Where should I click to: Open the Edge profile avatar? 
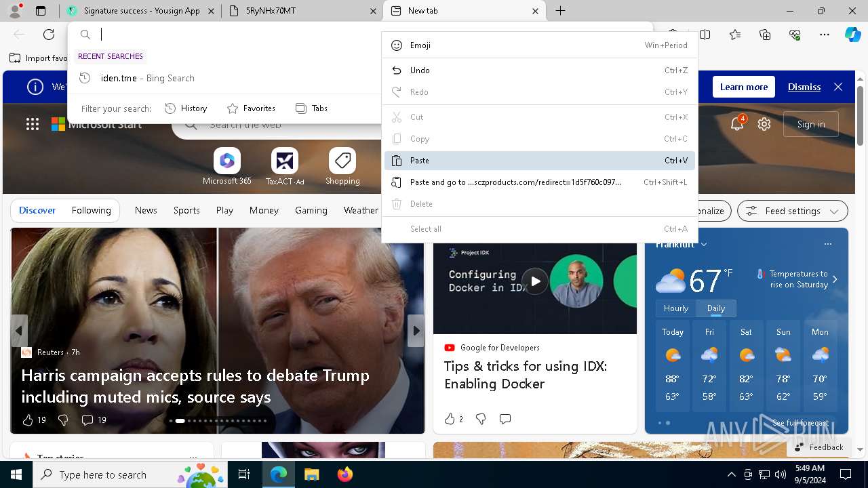pos(16,10)
